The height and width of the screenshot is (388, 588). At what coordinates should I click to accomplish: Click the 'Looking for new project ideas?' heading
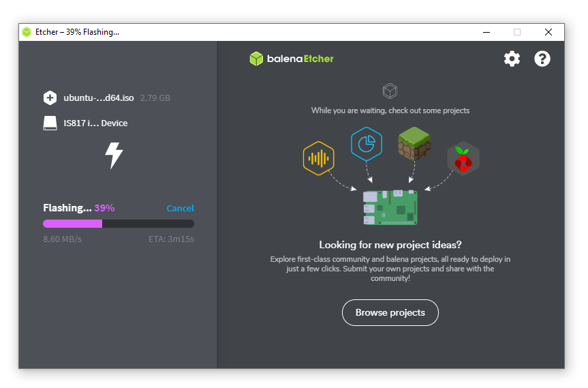[390, 245]
